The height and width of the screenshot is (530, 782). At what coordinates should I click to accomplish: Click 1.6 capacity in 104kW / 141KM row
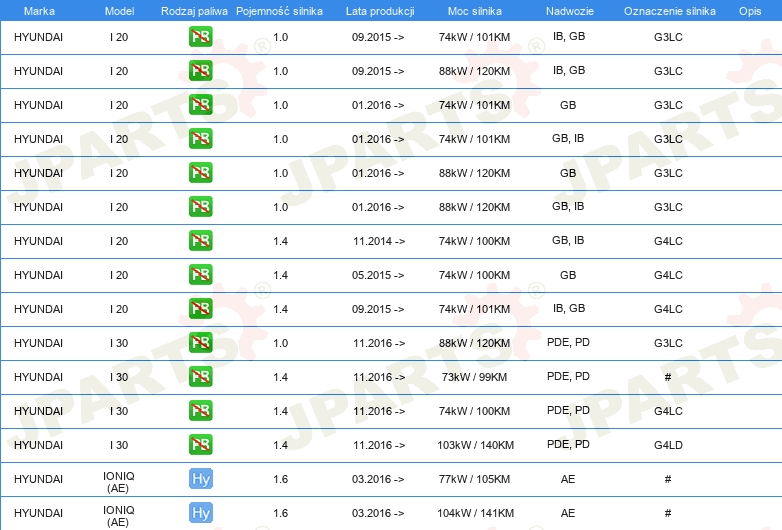tap(281, 513)
